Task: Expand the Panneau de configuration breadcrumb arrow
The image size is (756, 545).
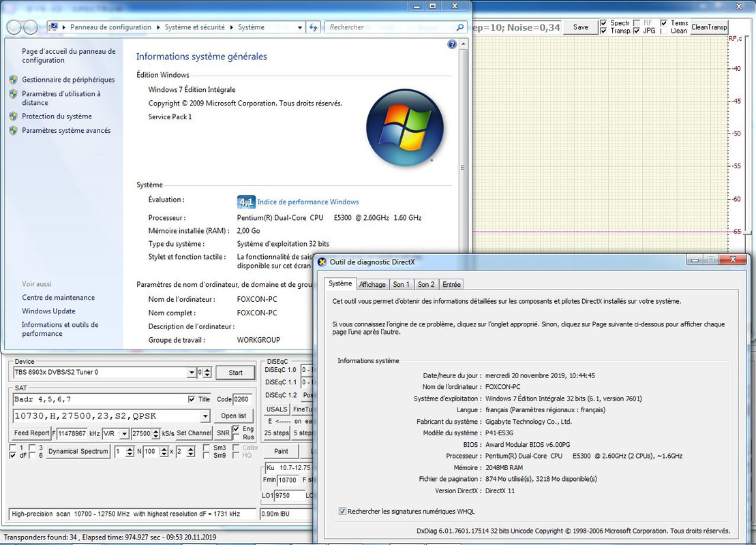Action: tap(157, 27)
